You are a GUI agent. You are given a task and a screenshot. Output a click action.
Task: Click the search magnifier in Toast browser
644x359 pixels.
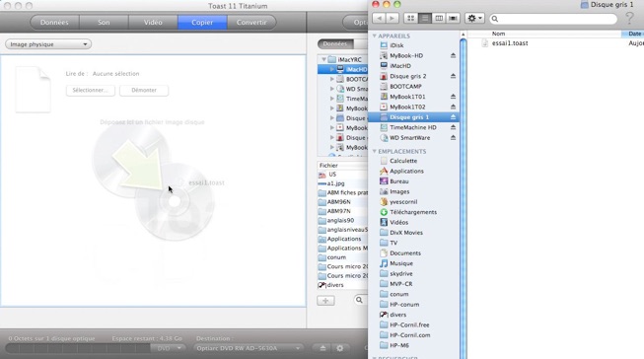click(x=359, y=300)
